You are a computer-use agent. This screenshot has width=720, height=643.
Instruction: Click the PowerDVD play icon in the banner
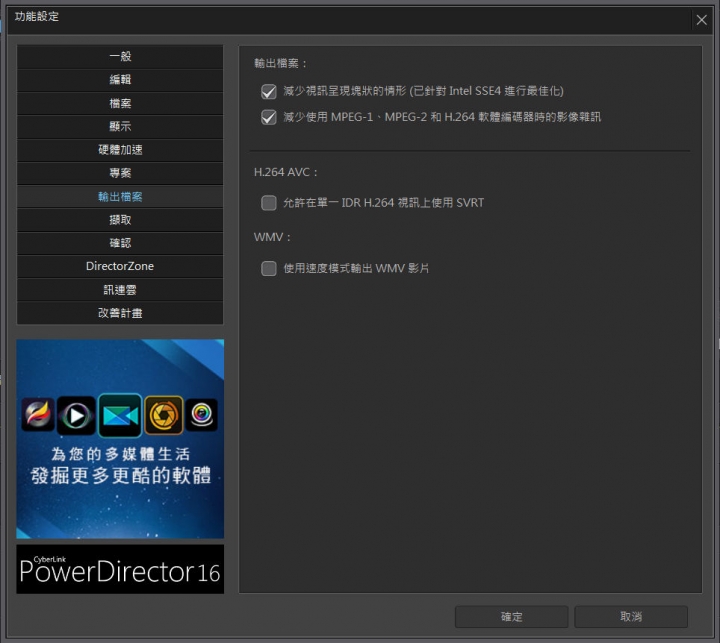[76, 416]
